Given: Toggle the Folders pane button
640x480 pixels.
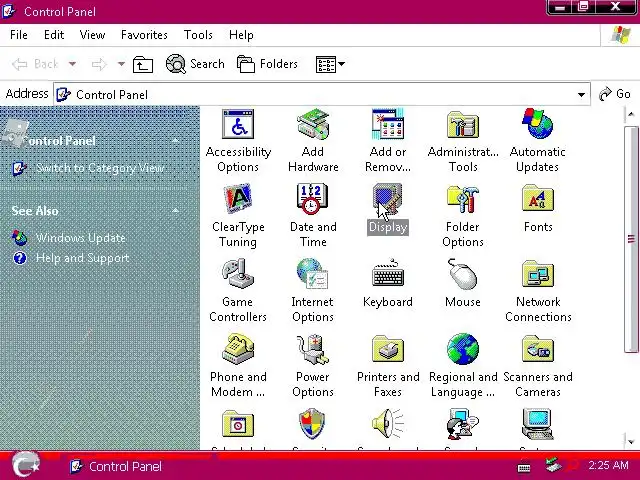Looking at the screenshot, I should coord(267,64).
